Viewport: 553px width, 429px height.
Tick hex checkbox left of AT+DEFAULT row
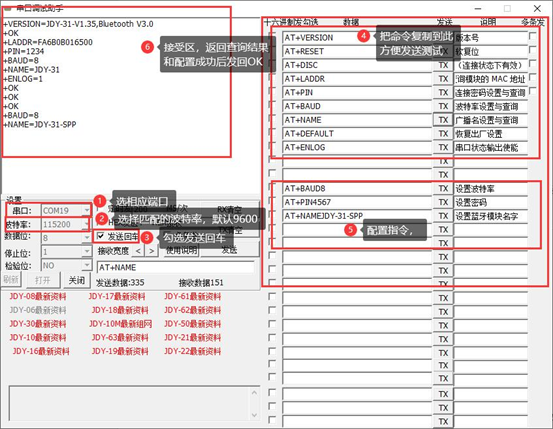click(272, 132)
